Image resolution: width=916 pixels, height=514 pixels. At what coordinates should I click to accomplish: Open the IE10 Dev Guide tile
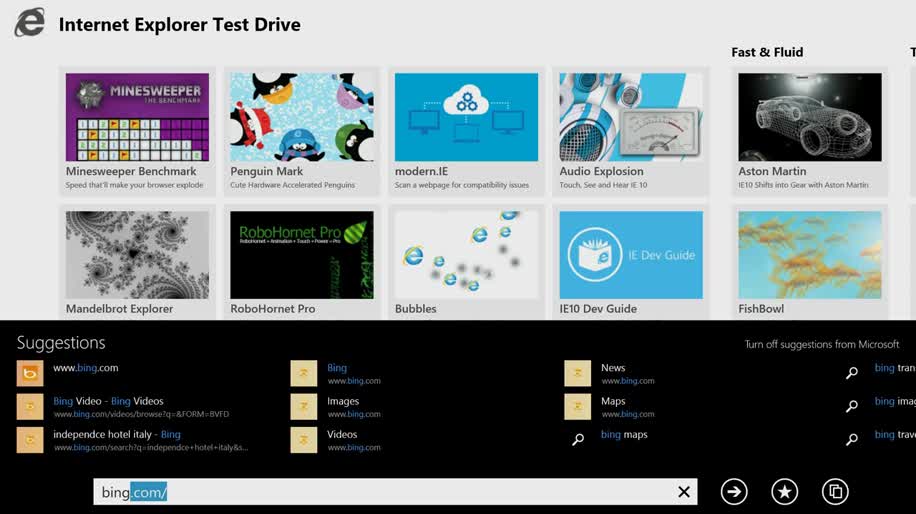pyautogui.click(x=631, y=262)
